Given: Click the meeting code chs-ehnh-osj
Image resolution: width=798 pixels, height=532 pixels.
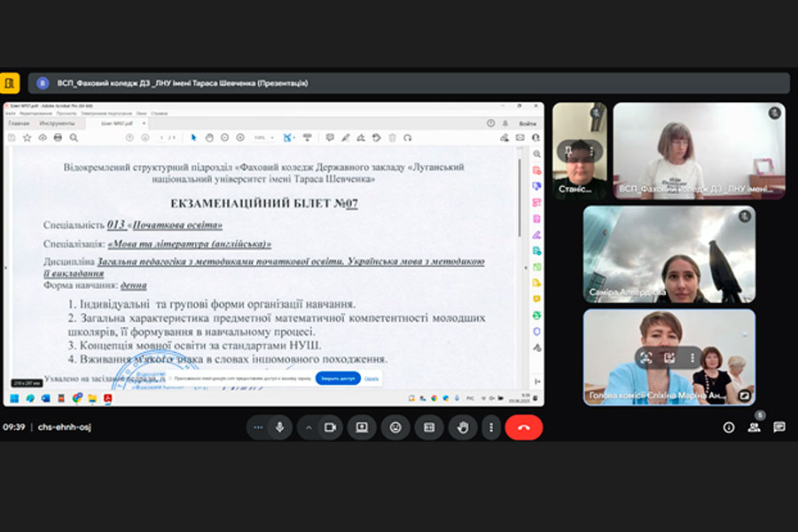Looking at the screenshot, I should [x=65, y=427].
